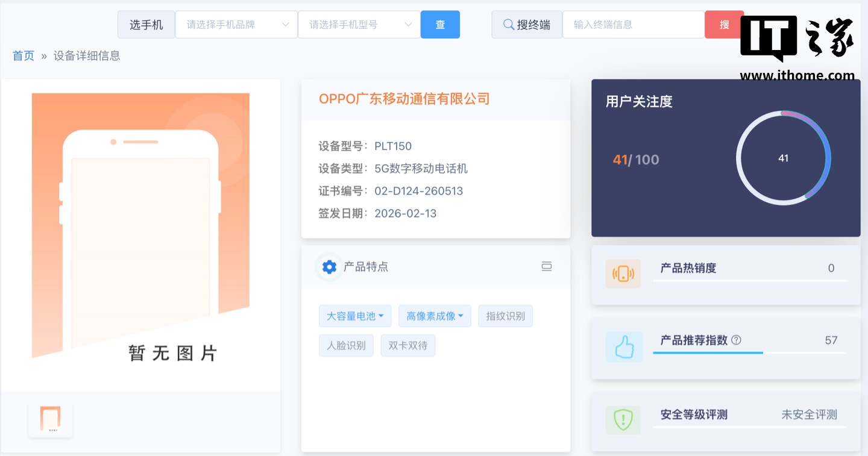Click the red 搜 search button
The image size is (868, 456).
pos(724,25)
